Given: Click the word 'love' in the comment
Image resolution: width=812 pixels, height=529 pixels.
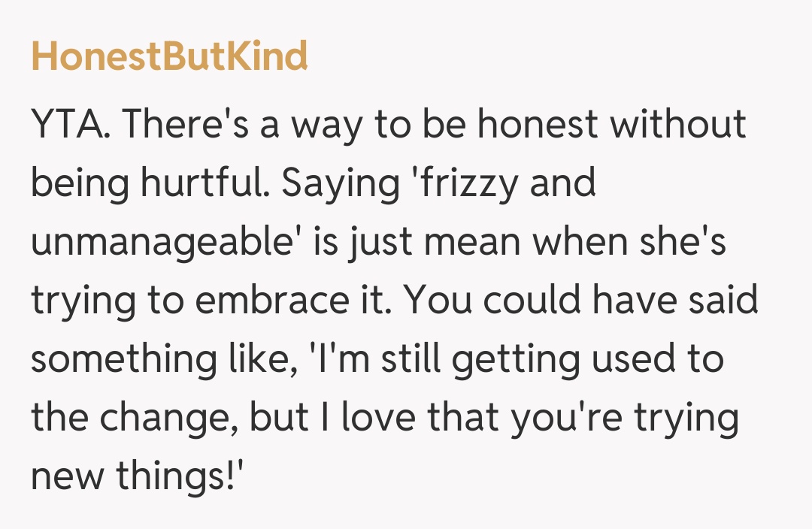Looking at the screenshot, I should pyautogui.click(x=380, y=417).
